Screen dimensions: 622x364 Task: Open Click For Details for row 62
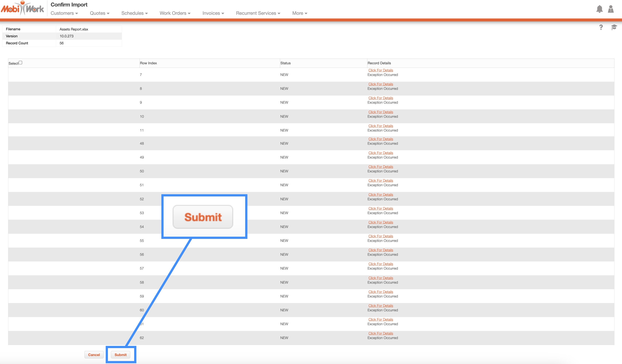click(381, 333)
